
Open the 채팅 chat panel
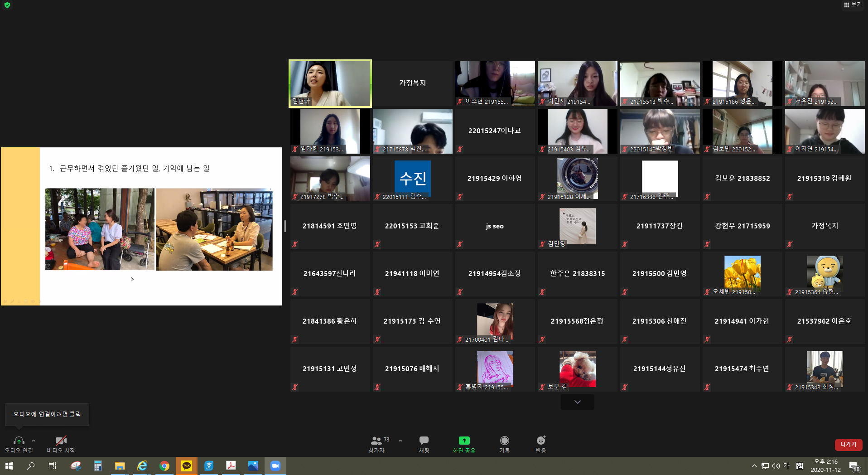(x=424, y=444)
